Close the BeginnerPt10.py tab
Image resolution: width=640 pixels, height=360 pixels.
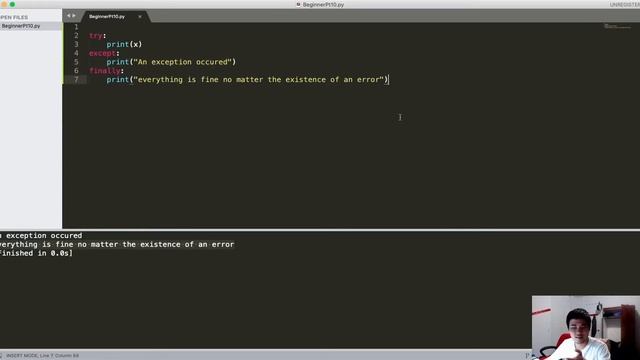tap(140, 17)
